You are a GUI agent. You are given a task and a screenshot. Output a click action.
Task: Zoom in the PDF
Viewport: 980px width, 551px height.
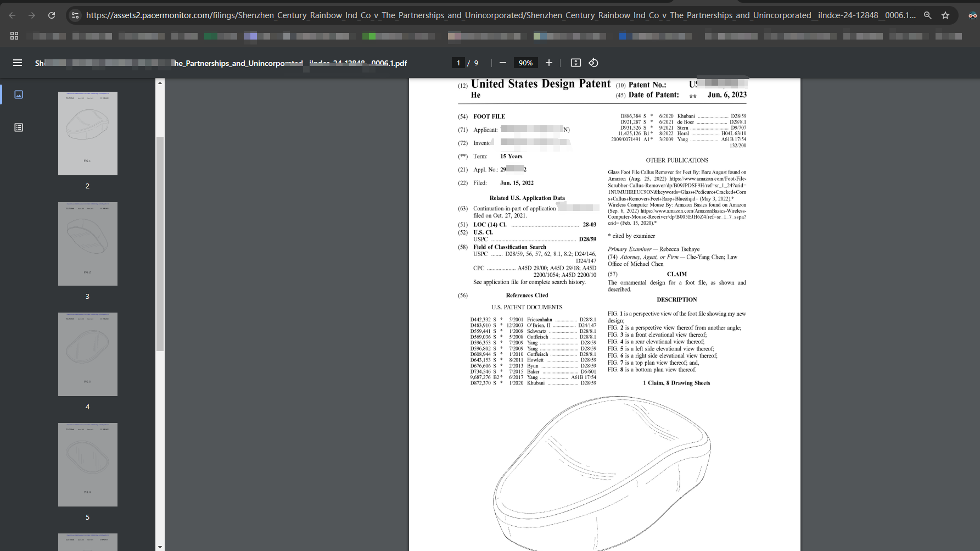549,63
